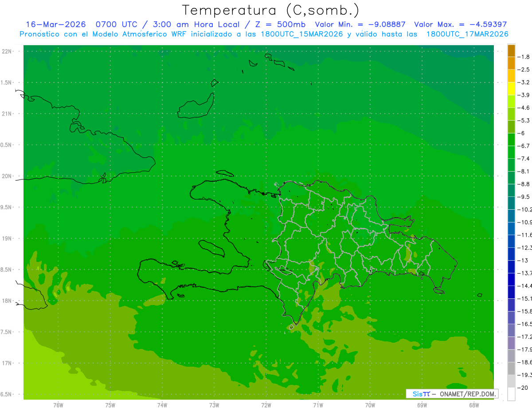Screen dimensions: 532x411
Task: Click the 72W longitude axis label
Action: click(266, 405)
